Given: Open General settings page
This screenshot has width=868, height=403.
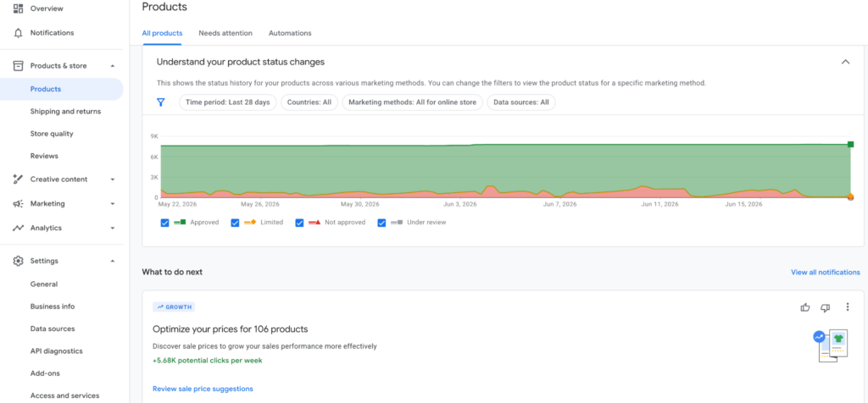Looking at the screenshot, I should [x=44, y=284].
